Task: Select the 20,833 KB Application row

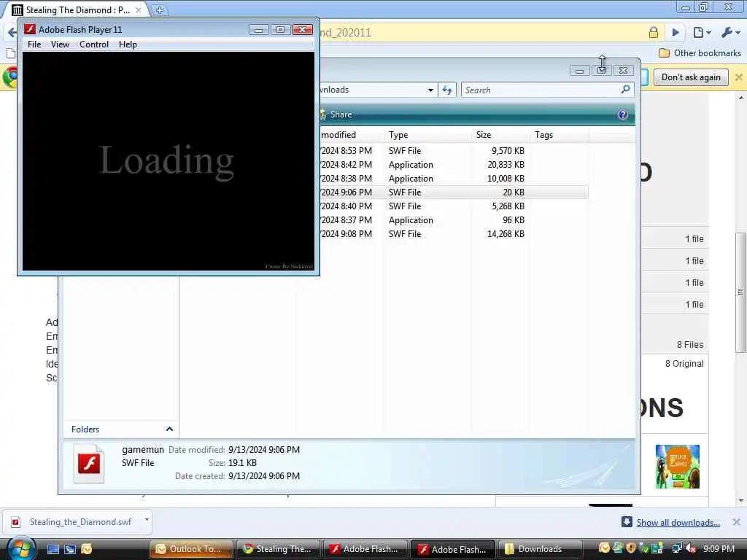Action: 454,164
